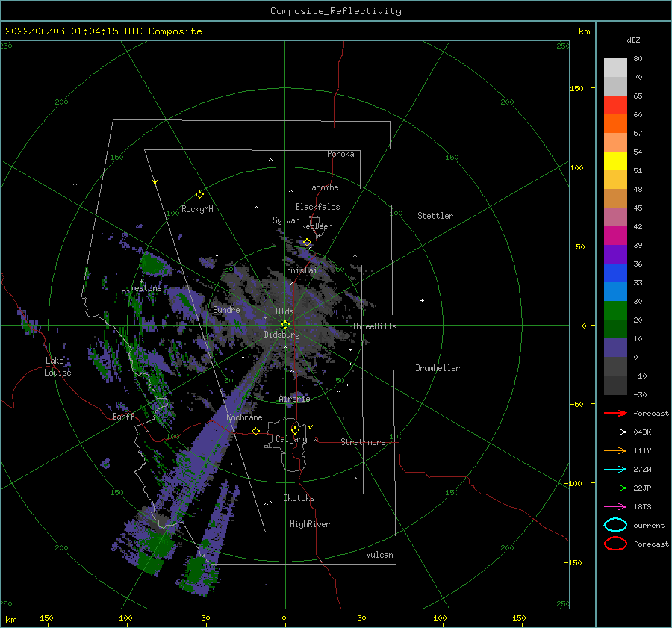Click the radar center marker at Olds
The height and width of the screenshot is (628, 672).
(x=285, y=325)
